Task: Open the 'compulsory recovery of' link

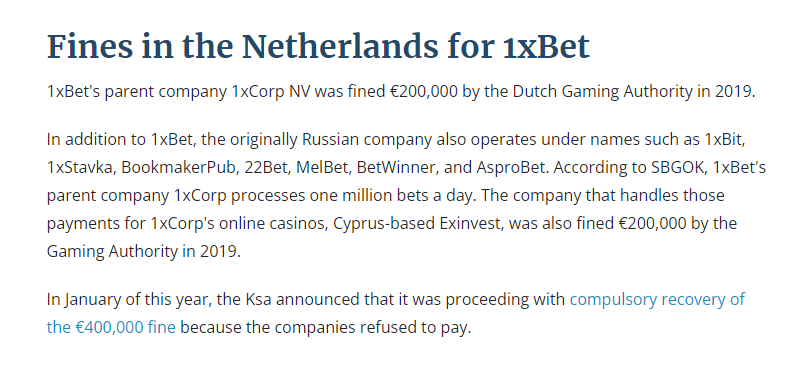Action: tap(657, 299)
